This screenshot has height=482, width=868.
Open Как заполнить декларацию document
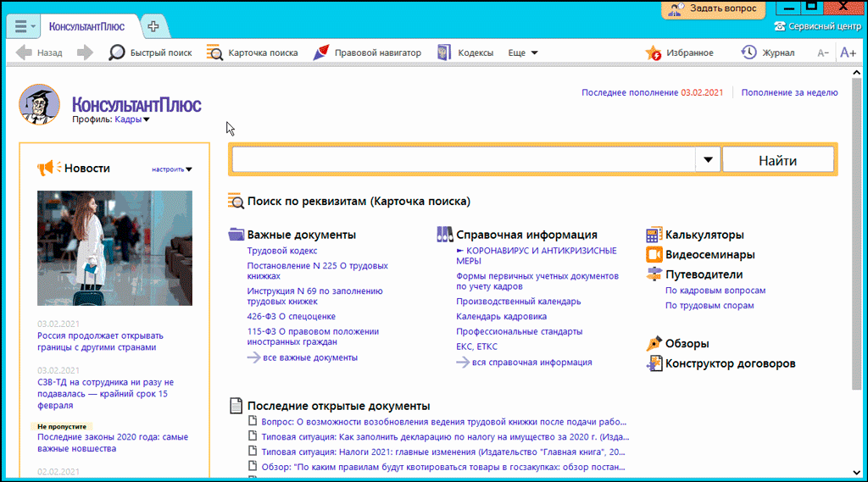pos(446,436)
